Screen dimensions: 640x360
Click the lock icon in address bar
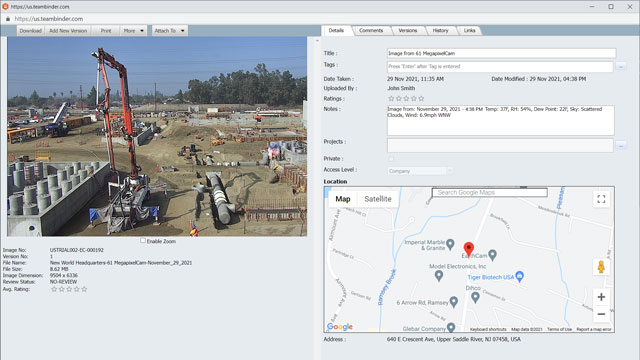coord(8,19)
